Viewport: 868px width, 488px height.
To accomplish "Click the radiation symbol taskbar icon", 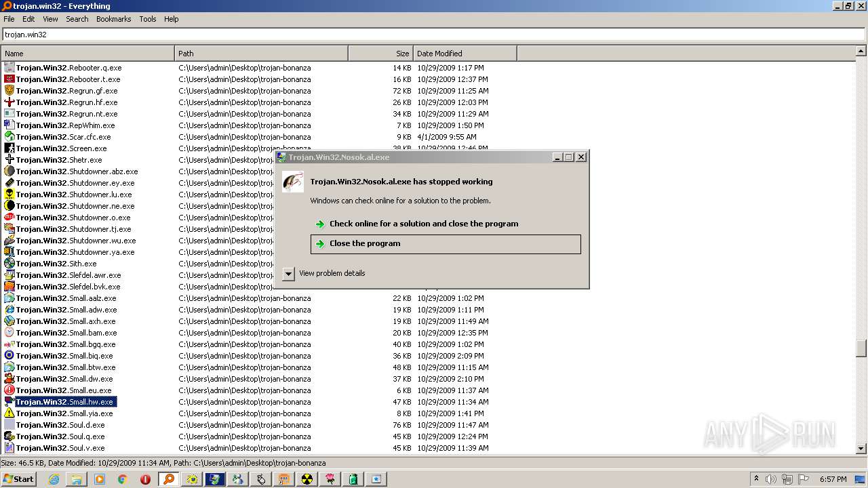I will point(307,479).
